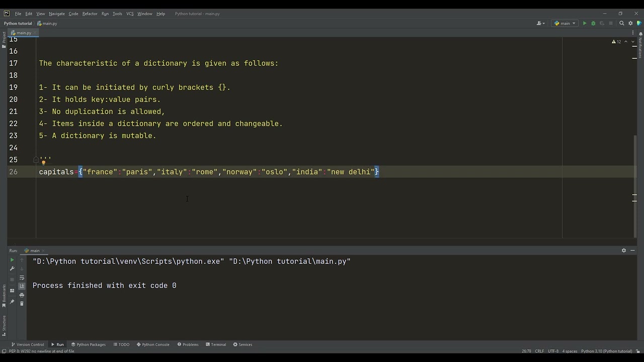Jump to next highlighted warning
The image size is (644, 362).
tap(632, 42)
